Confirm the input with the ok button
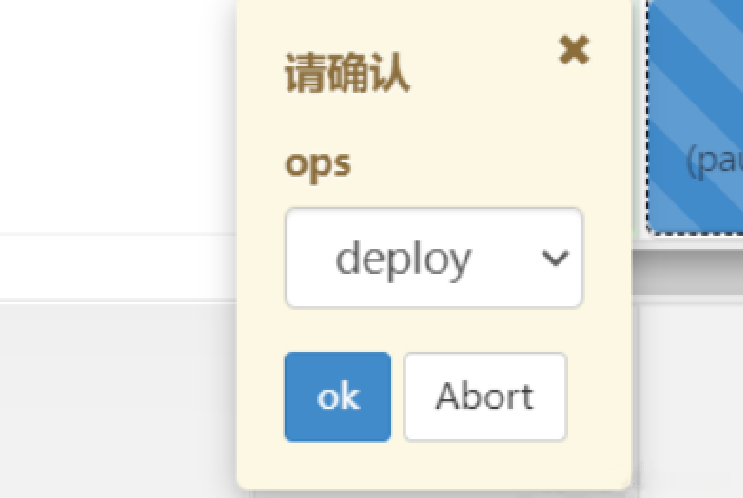The height and width of the screenshot is (498, 743). 337,397
